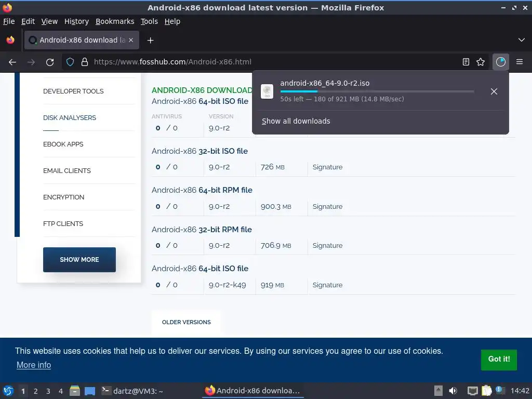Bookmark this page with star icon

[481, 62]
